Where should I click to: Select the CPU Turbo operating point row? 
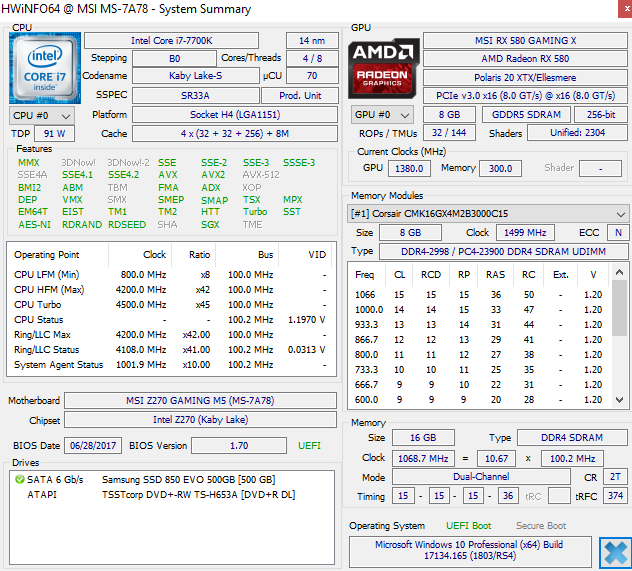[171, 305]
